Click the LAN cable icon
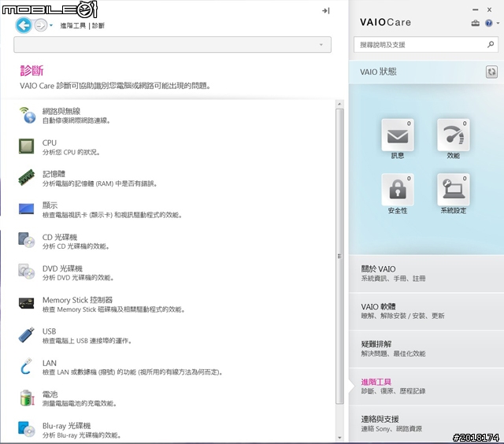 click(x=26, y=366)
